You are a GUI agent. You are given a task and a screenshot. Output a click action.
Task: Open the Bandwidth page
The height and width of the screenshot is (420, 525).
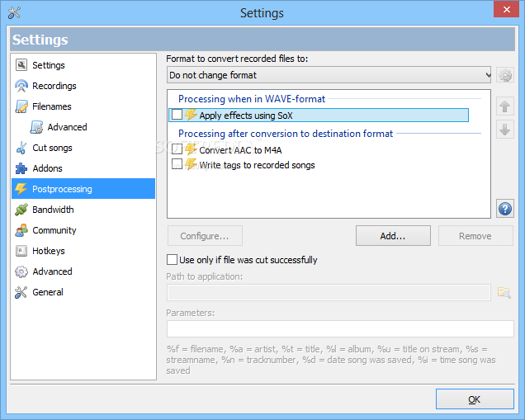pyautogui.click(x=83, y=210)
